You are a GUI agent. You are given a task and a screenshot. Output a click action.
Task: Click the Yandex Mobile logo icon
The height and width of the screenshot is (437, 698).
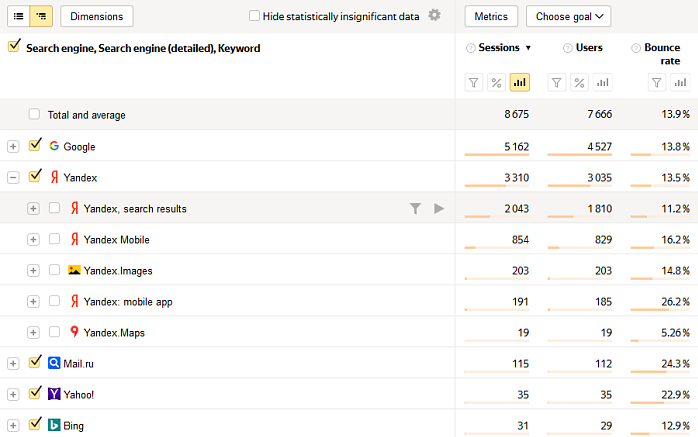coord(75,239)
